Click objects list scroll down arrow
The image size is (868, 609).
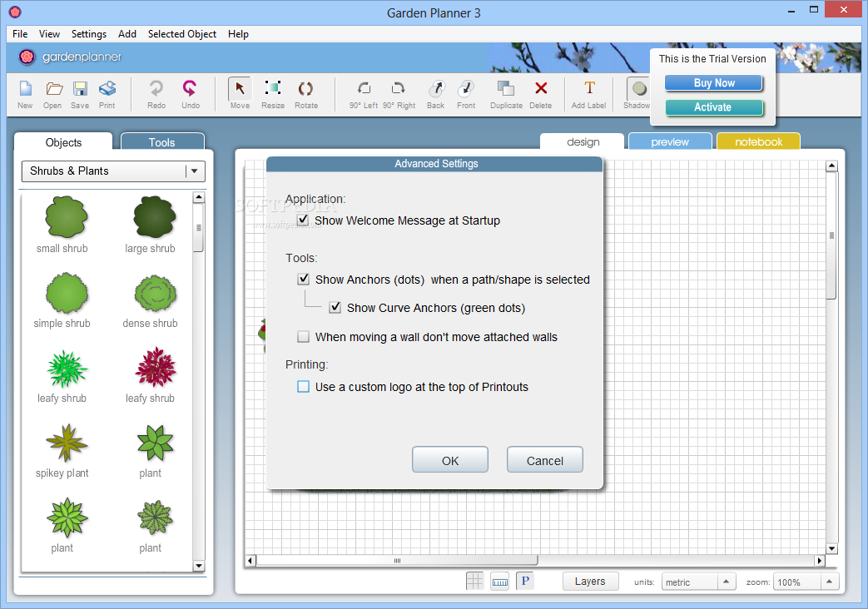coord(199,566)
